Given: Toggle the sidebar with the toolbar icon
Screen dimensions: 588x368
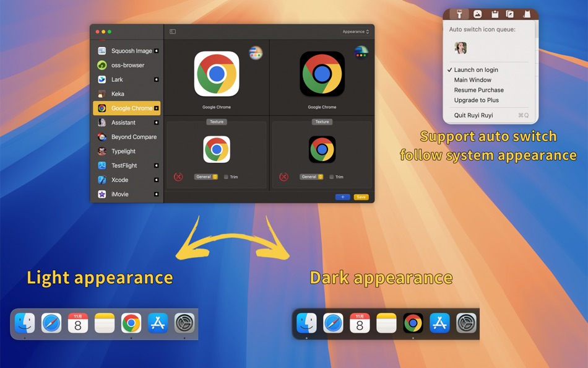Looking at the screenshot, I should [x=173, y=32].
